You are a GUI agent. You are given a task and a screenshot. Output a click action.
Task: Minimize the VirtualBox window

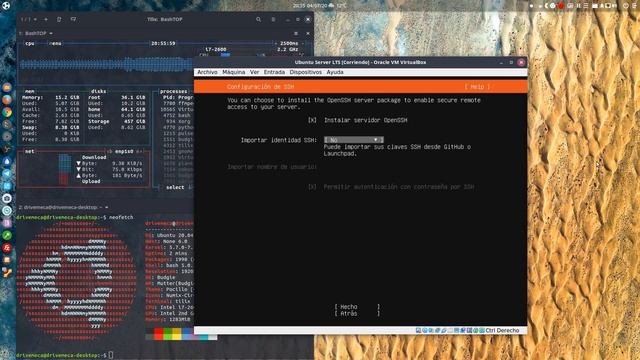(x=501, y=62)
